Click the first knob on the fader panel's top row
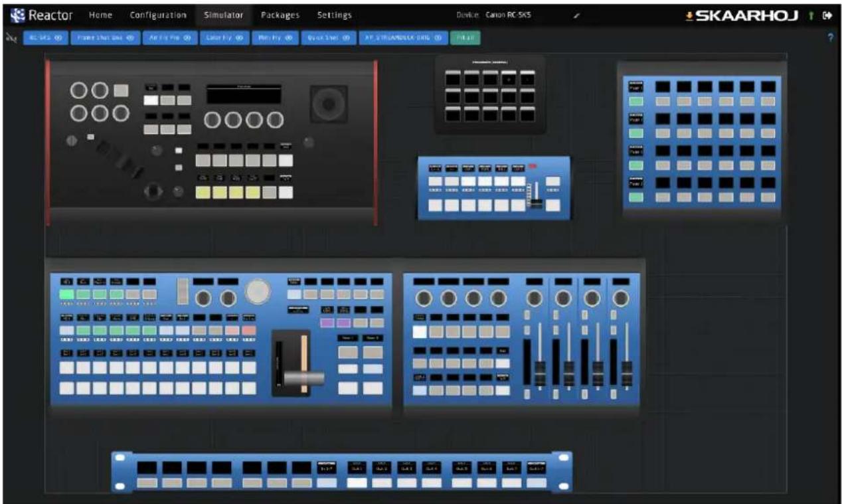 (424, 299)
